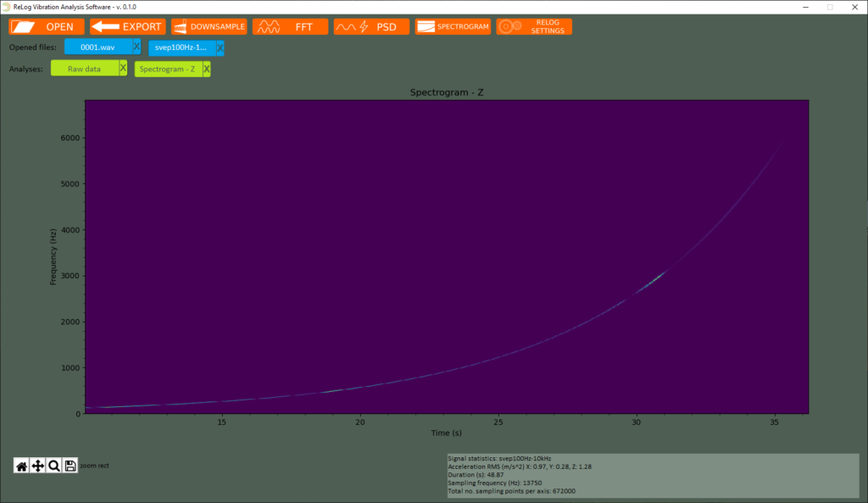Close the Spectrogram - Z analysis
This screenshot has height=503, width=868.
[207, 69]
